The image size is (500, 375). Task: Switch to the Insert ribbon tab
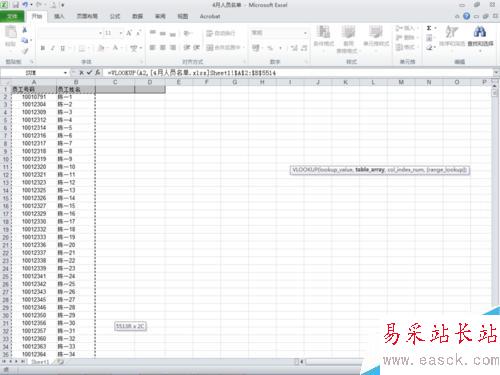pos(59,16)
